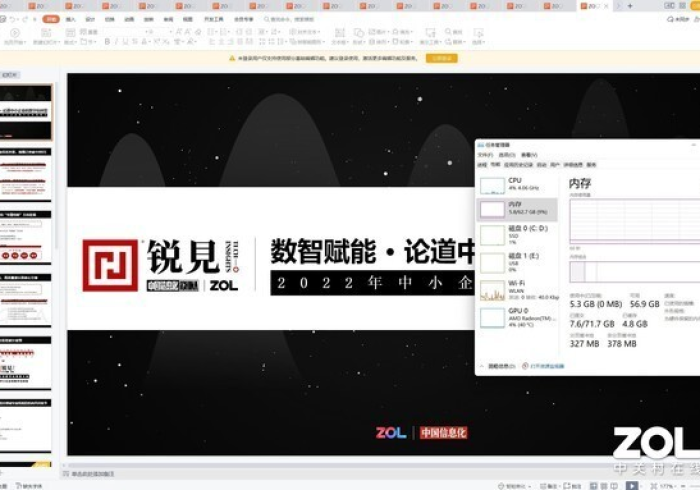Open the Layout dropdown below New Slide
This screenshot has height=490, width=700.
point(70,42)
